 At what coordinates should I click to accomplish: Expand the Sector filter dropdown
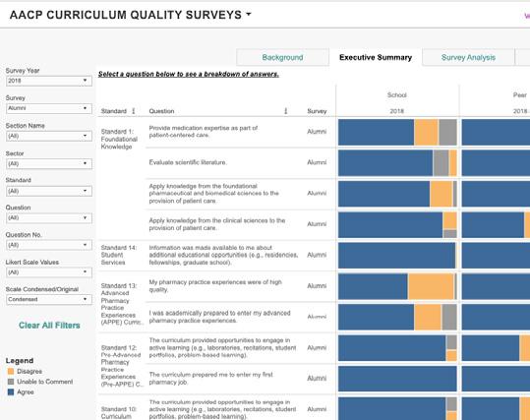pos(49,163)
